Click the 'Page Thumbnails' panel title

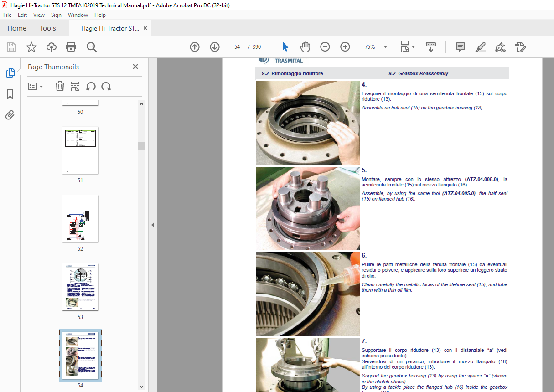click(x=53, y=67)
